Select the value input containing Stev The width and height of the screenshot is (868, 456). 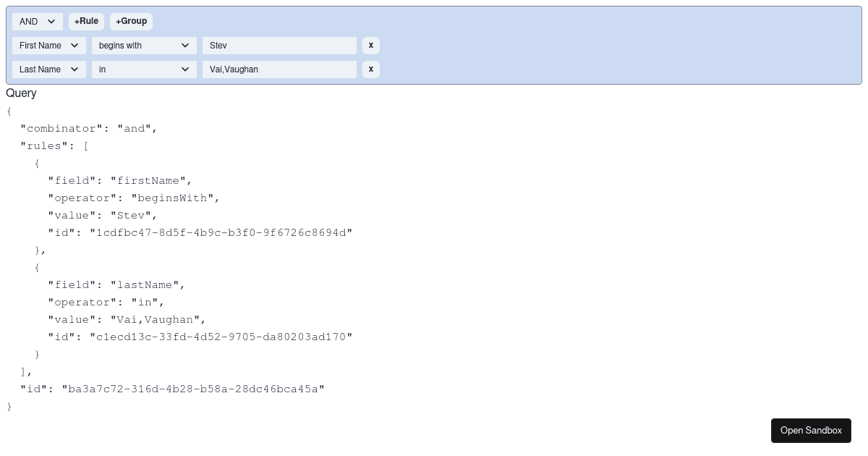(279, 45)
